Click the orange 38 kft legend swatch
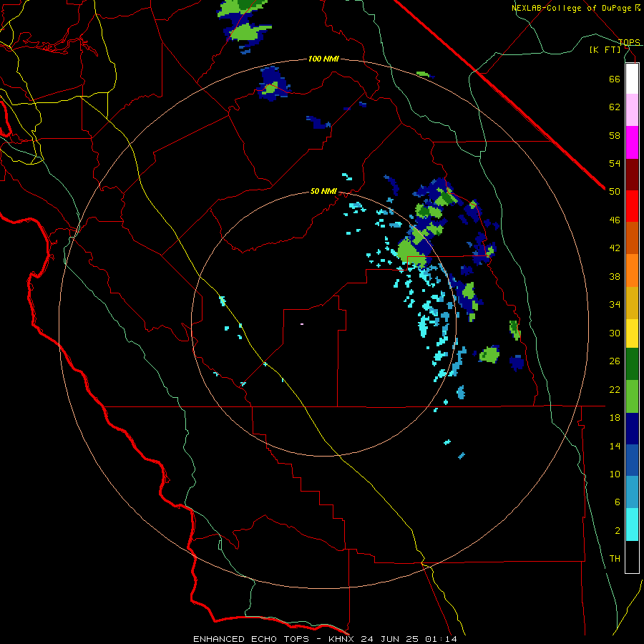 coord(632,270)
